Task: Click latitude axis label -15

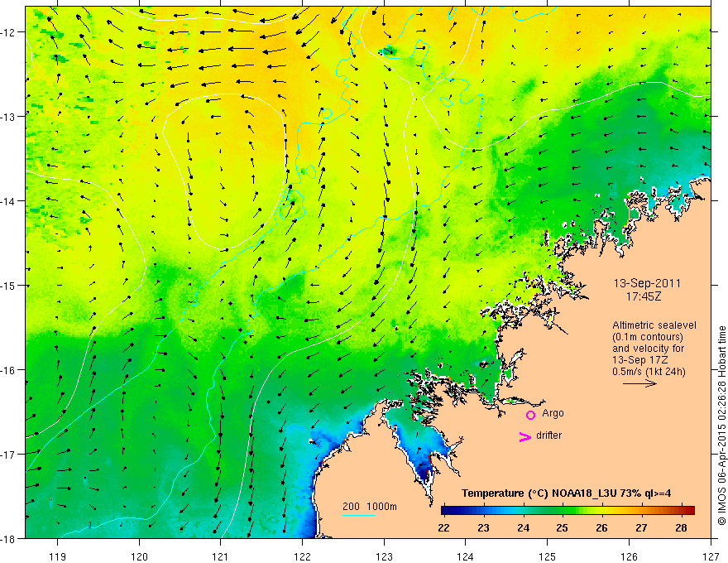Action: tap(9, 286)
